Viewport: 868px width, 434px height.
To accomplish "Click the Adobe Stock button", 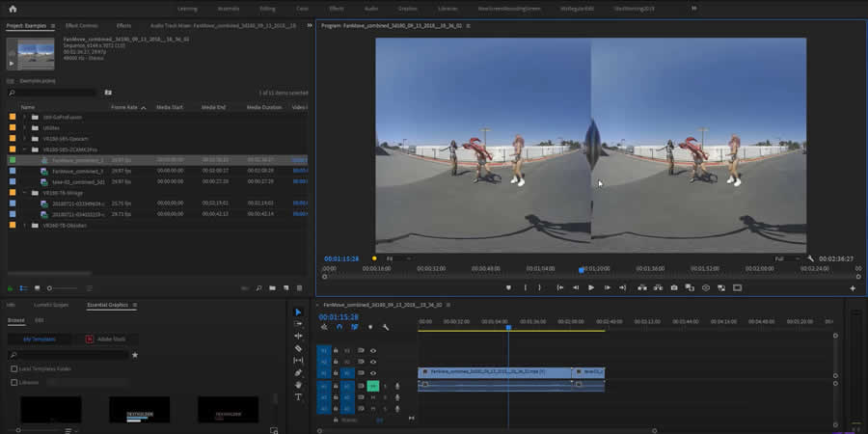I will 104,339.
